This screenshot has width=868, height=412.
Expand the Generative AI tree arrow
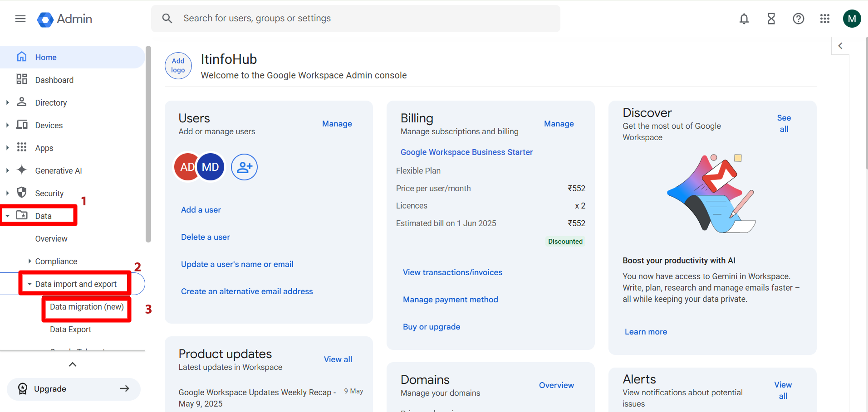(7, 171)
